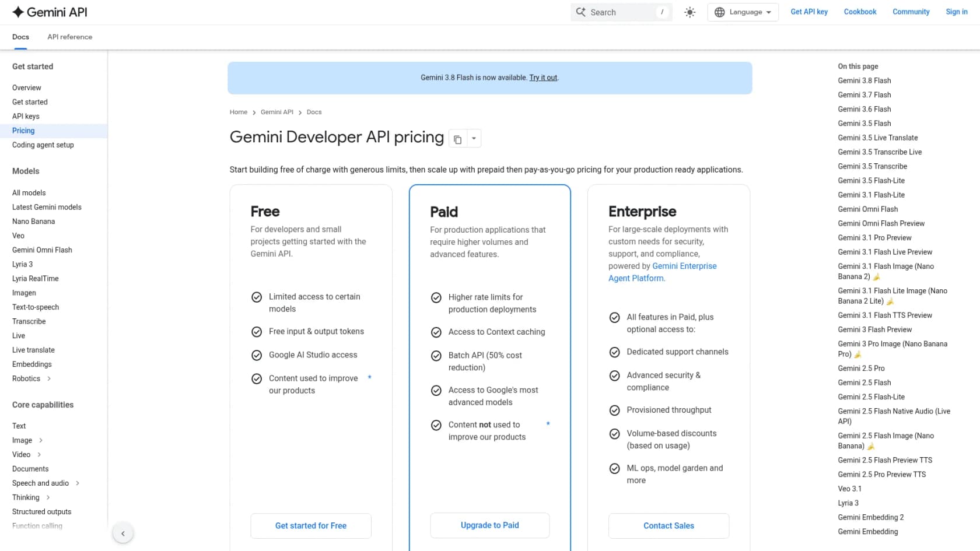The height and width of the screenshot is (551, 980).
Task: Jump to Gemini 3.8 Flash section
Action: [x=864, y=80]
